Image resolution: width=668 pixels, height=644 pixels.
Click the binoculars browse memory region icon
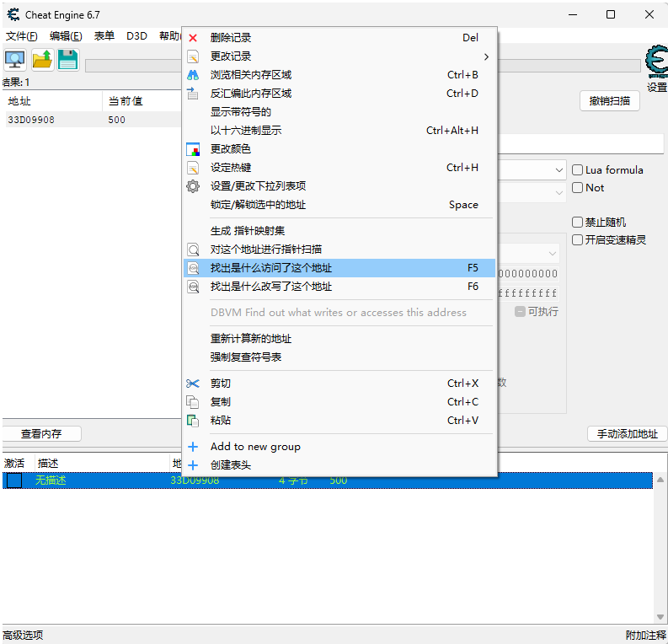click(193, 75)
